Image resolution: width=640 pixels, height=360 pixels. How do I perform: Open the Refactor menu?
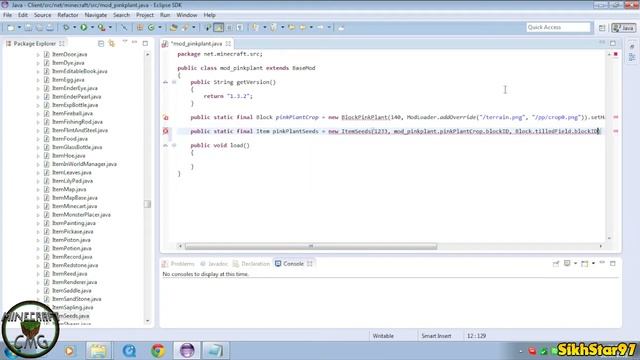click(x=68, y=15)
